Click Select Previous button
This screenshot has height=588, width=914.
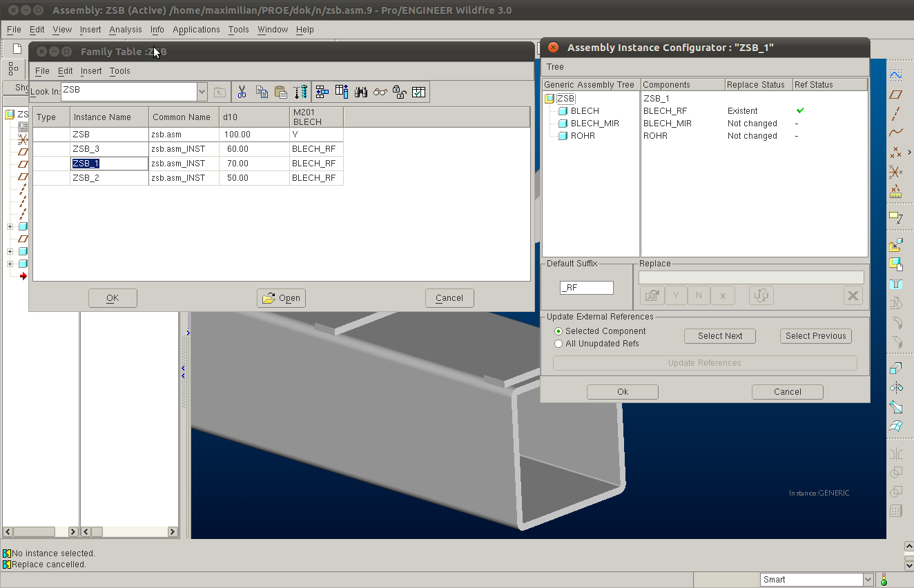pyautogui.click(x=816, y=336)
